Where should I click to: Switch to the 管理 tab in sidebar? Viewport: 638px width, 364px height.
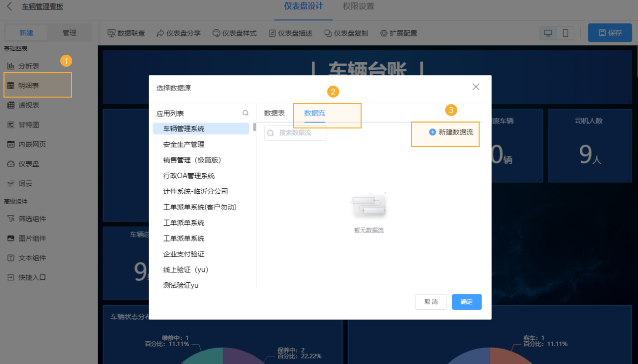click(70, 32)
